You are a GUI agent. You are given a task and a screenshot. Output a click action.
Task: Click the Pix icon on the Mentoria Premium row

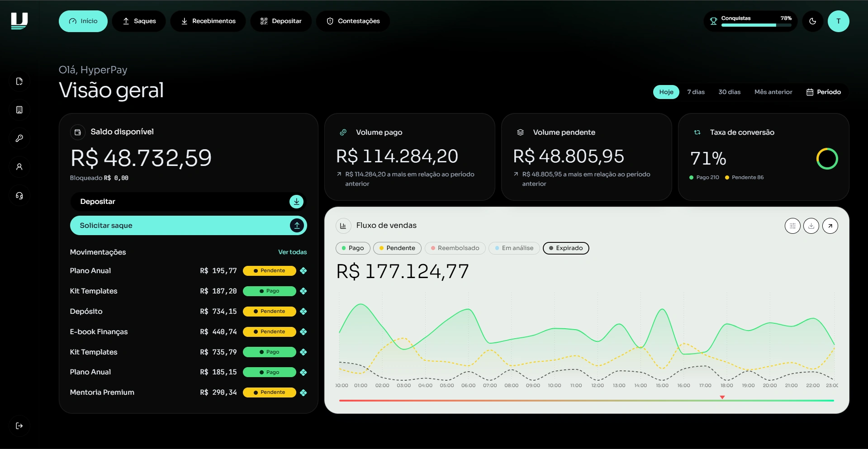[x=304, y=392]
